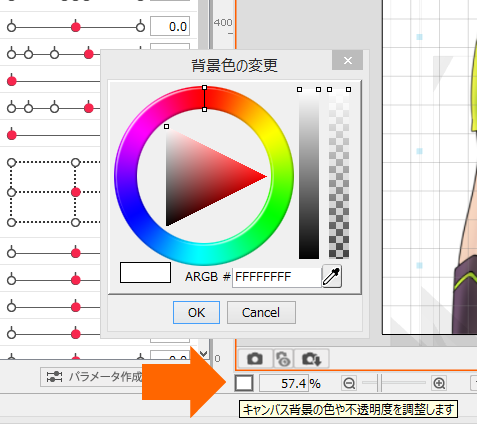Image resolution: width=477 pixels, height=424 pixels.
Task: Click the grayscale brightness gradient bar
Action: pos(309,174)
